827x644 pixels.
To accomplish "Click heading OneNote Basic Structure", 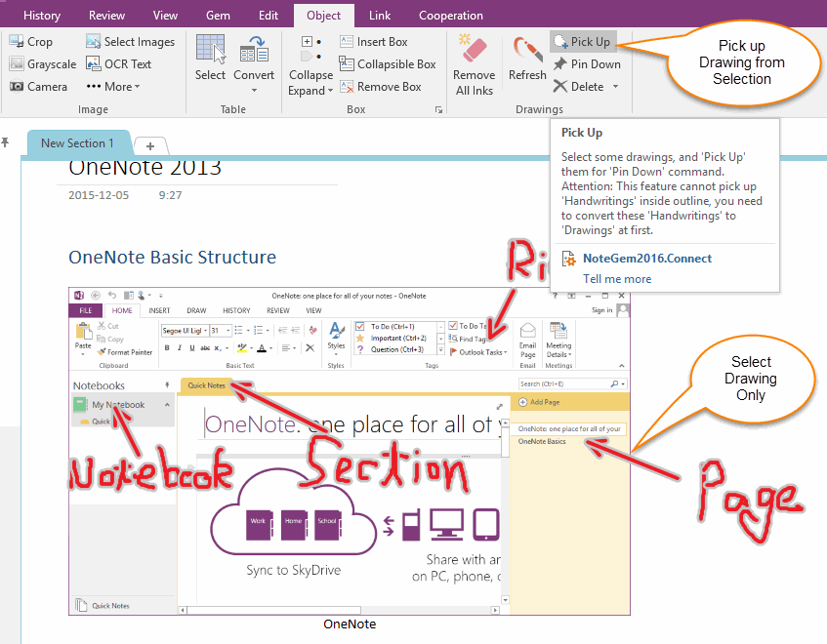I will [173, 258].
